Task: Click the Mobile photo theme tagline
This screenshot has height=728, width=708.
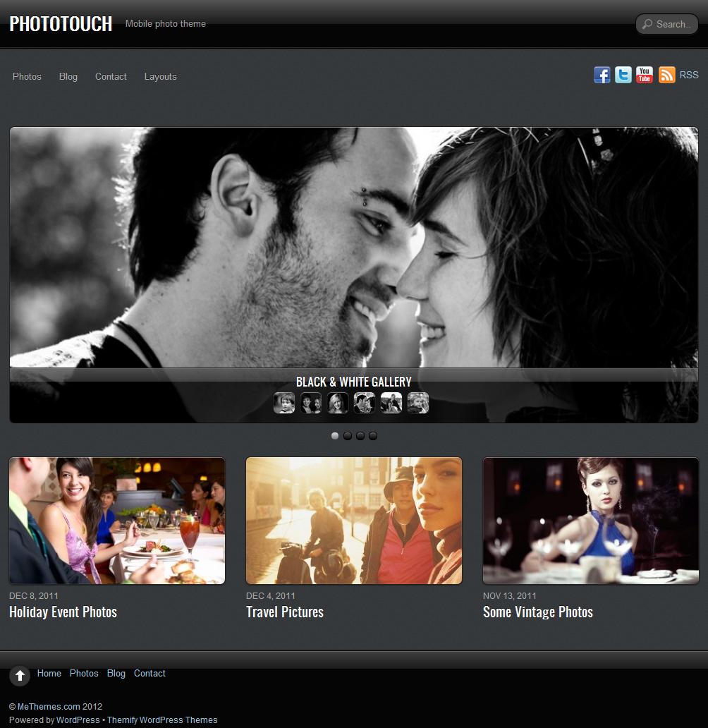Action: pos(165,24)
